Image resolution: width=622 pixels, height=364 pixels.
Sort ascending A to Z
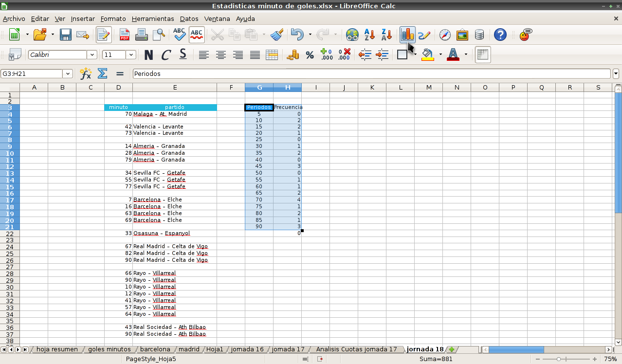(369, 35)
